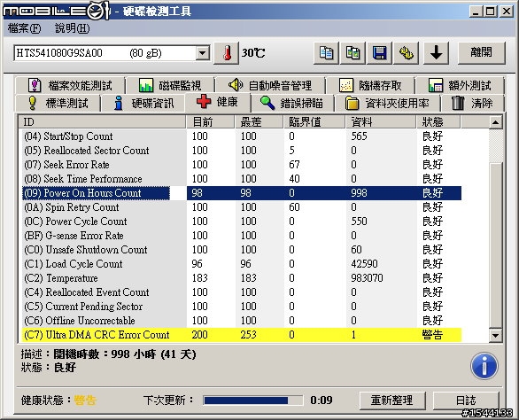Click the 離開 exit button

tap(482, 52)
